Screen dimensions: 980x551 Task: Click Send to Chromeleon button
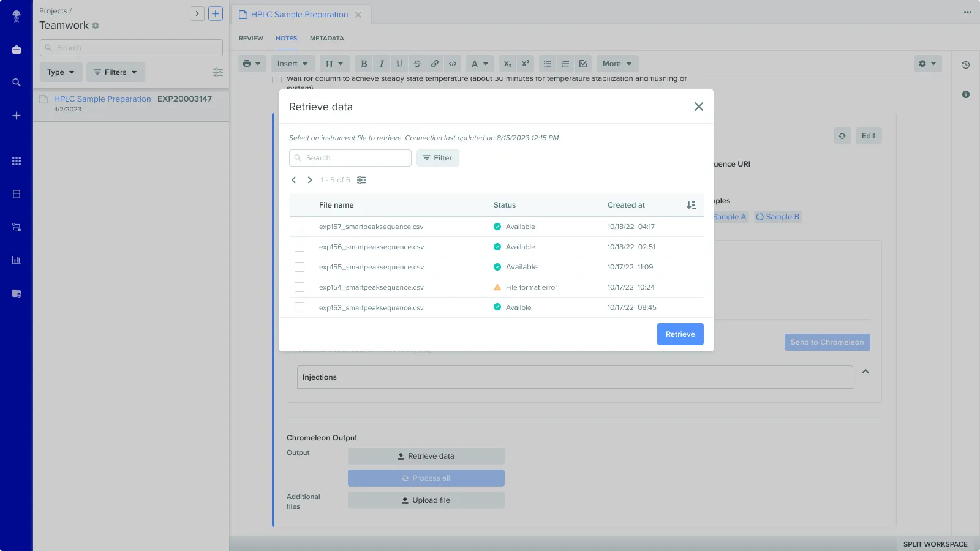tap(827, 342)
